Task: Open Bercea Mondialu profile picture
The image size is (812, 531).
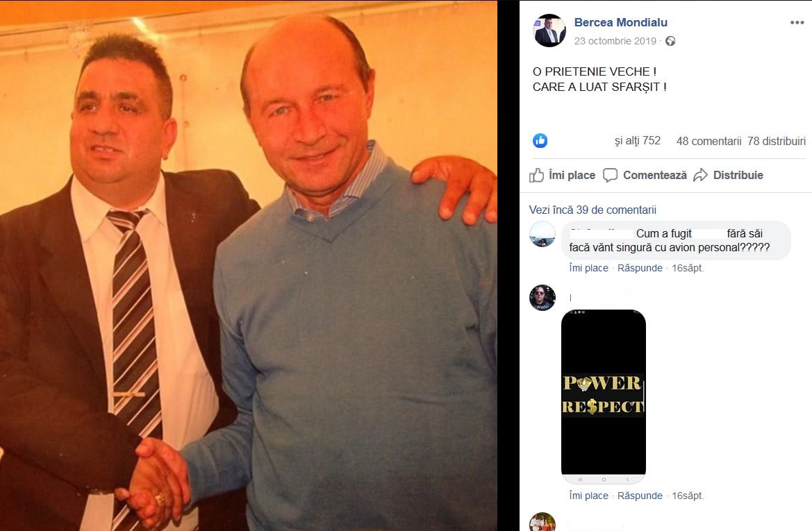Action: coord(549,31)
